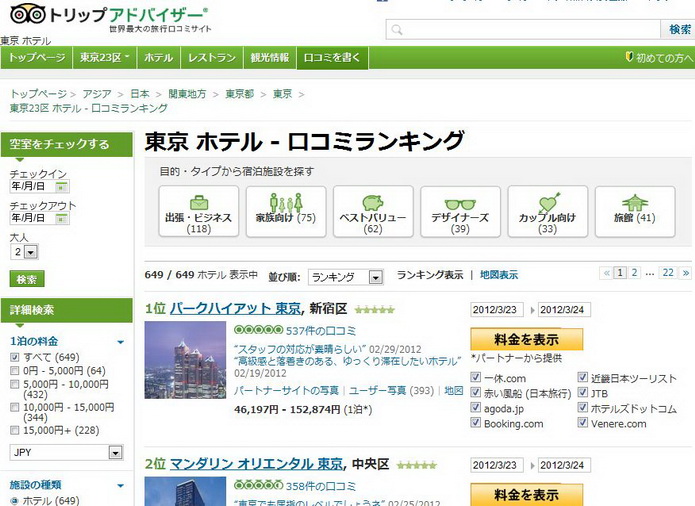The image size is (695, 506).
Task: Uncheck 一休.com partner checkbox
Action: pyautogui.click(x=476, y=378)
